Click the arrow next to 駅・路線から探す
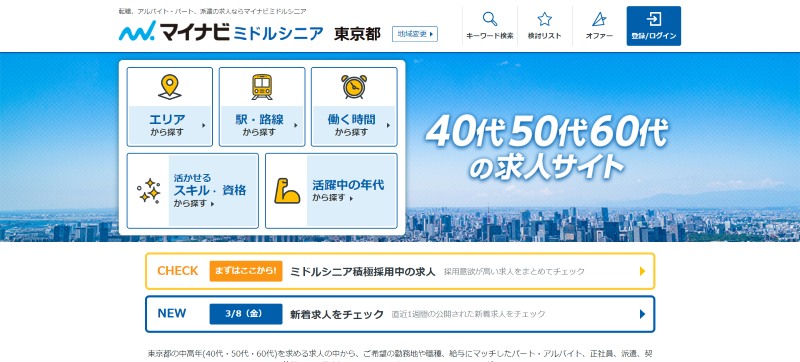 point(296,125)
